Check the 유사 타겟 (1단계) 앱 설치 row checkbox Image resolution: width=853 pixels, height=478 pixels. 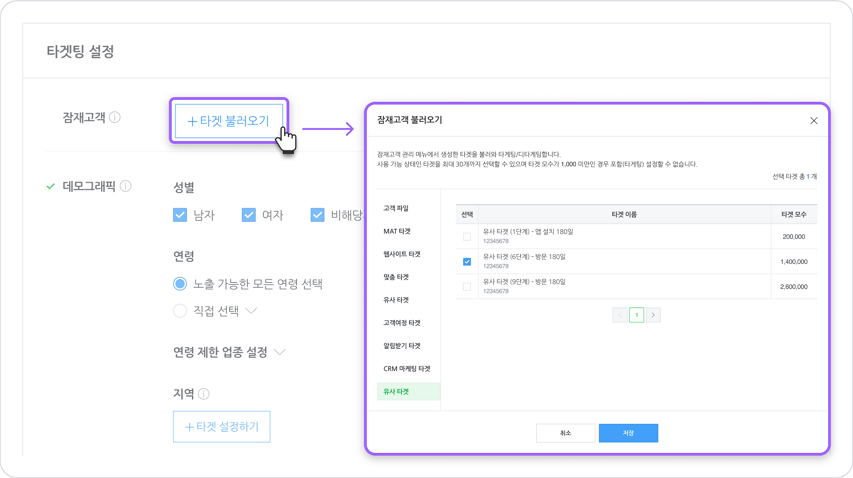click(467, 237)
